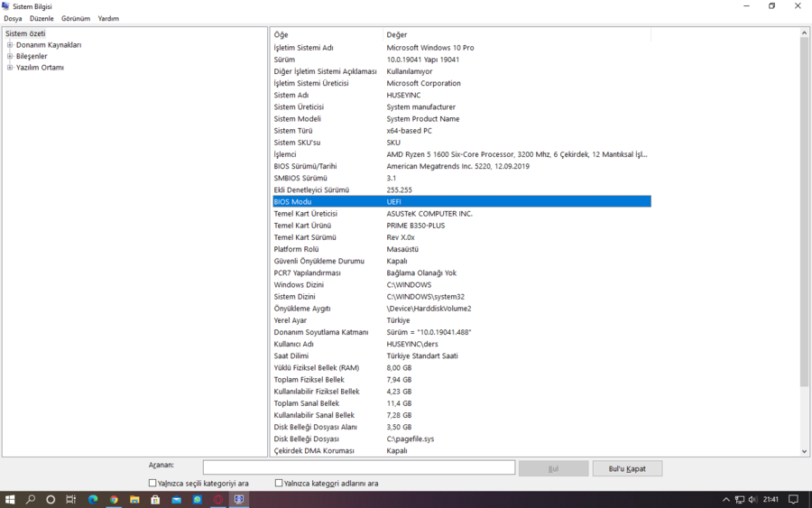Open taskbar search magnifier
This screenshot has height=508, width=812.
31,500
